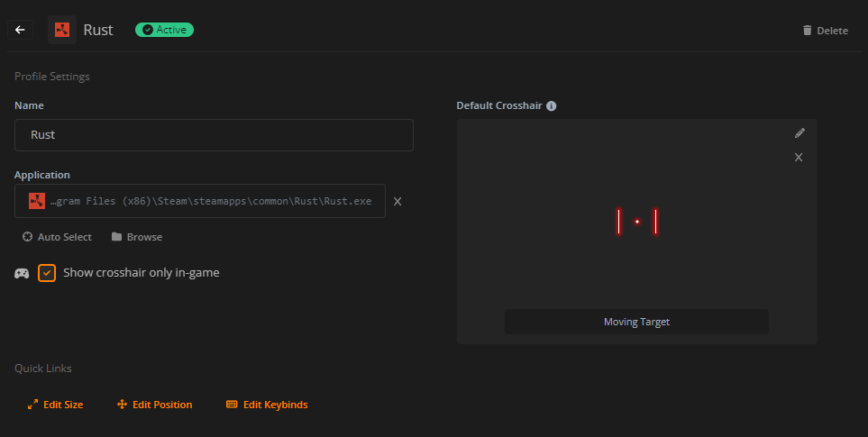Image resolution: width=868 pixels, height=437 pixels.
Task: Click the Quick Links heading
Action: [x=43, y=369]
